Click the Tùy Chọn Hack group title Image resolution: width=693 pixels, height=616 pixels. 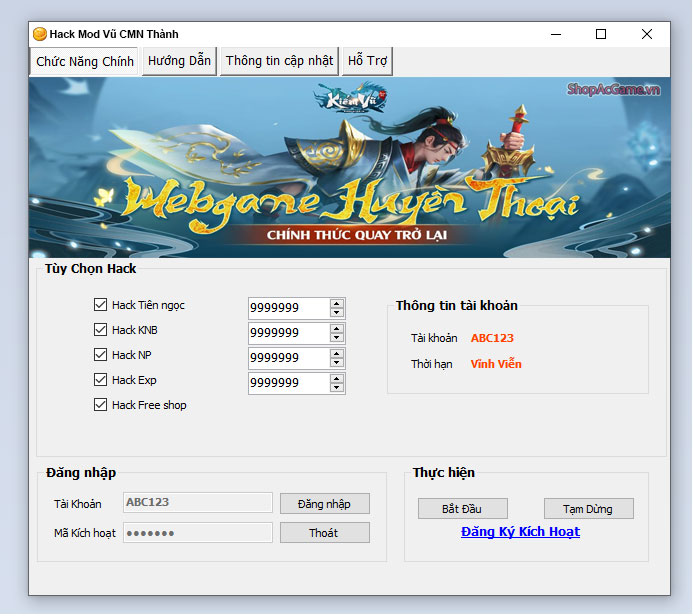point(91,269)
